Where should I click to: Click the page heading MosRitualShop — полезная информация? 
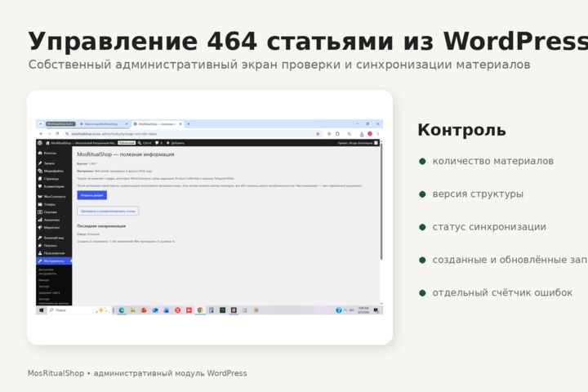click(126, 154)
